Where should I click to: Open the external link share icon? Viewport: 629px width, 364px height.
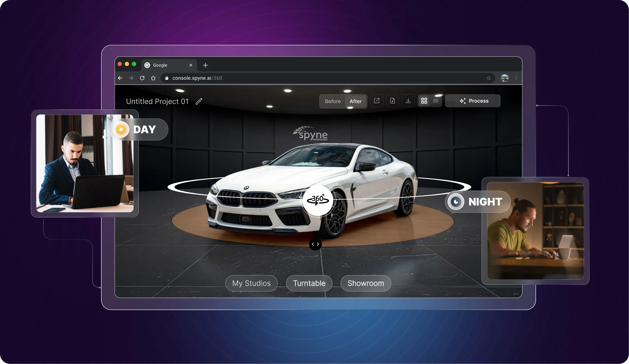click(377, 101)
